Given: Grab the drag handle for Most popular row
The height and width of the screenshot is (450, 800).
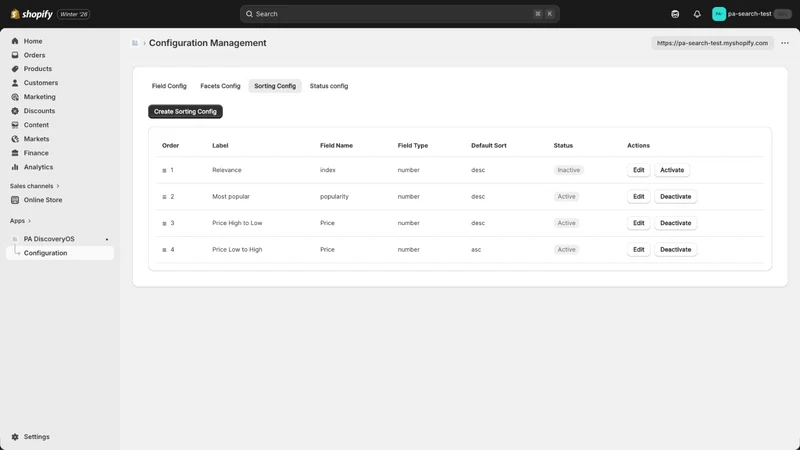Looking at the screenshot, I should 164,197.
